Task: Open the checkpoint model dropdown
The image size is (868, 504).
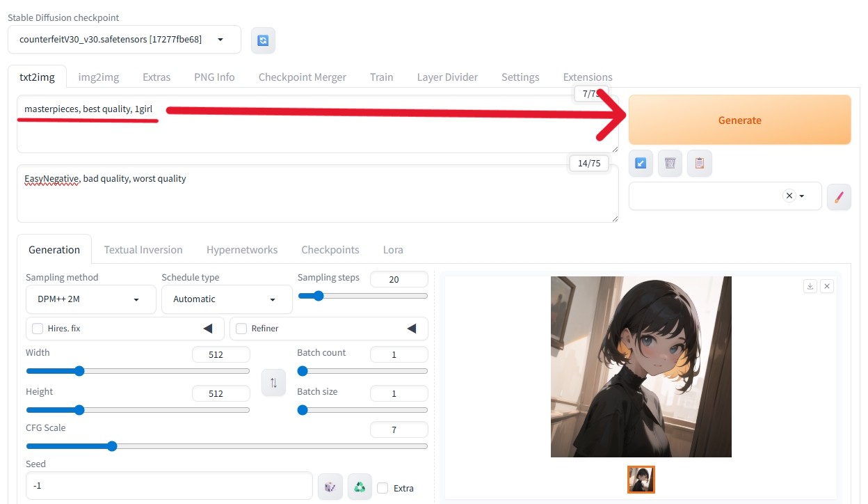Action: 124,40
